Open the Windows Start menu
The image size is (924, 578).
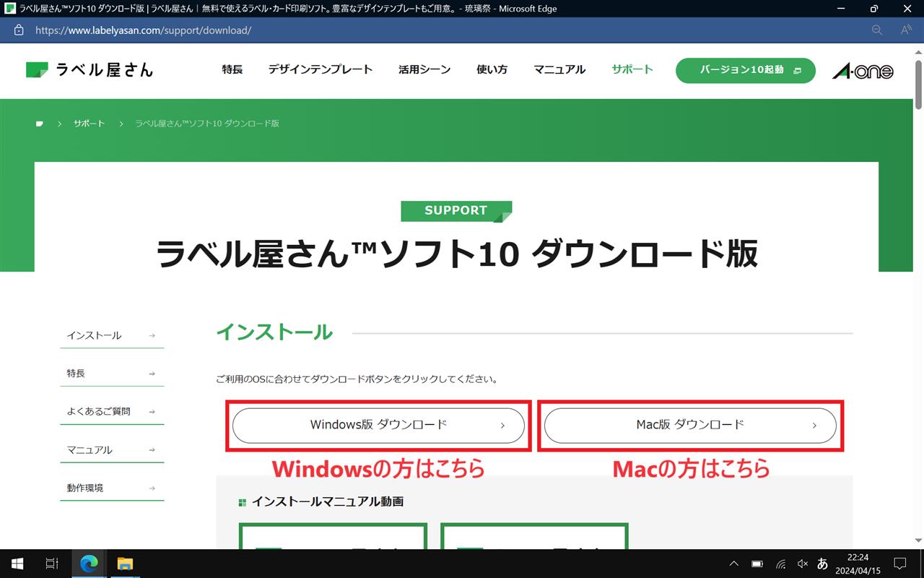[17, 564]
